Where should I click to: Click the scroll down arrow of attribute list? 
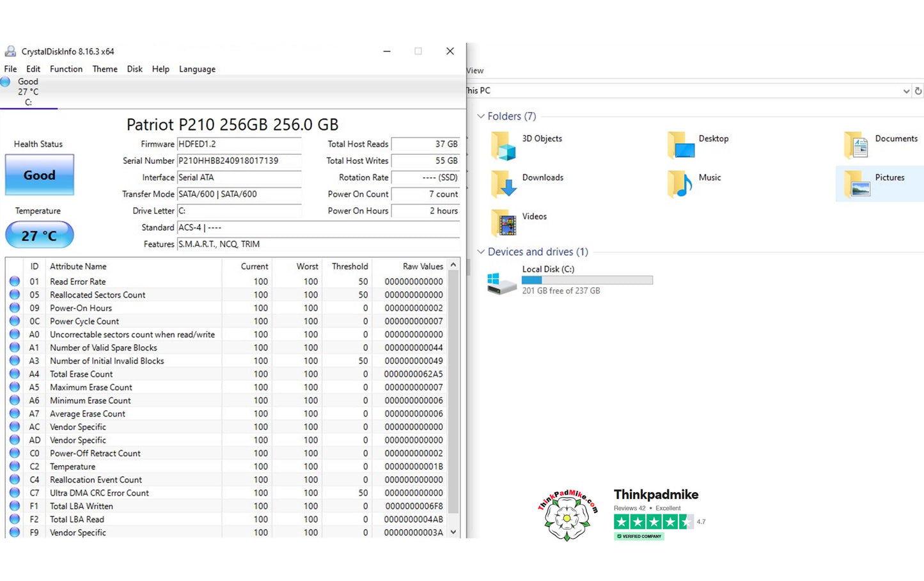[x=453, y=532]
